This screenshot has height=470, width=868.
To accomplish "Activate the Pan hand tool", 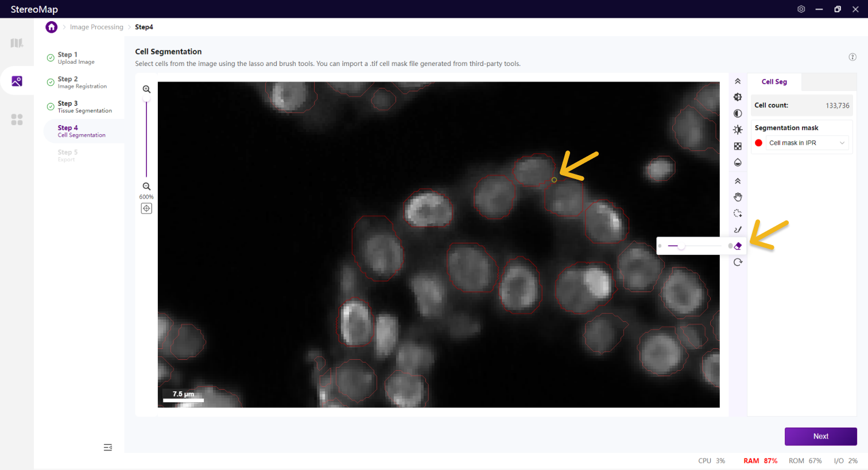I will (x=738, y=197).
